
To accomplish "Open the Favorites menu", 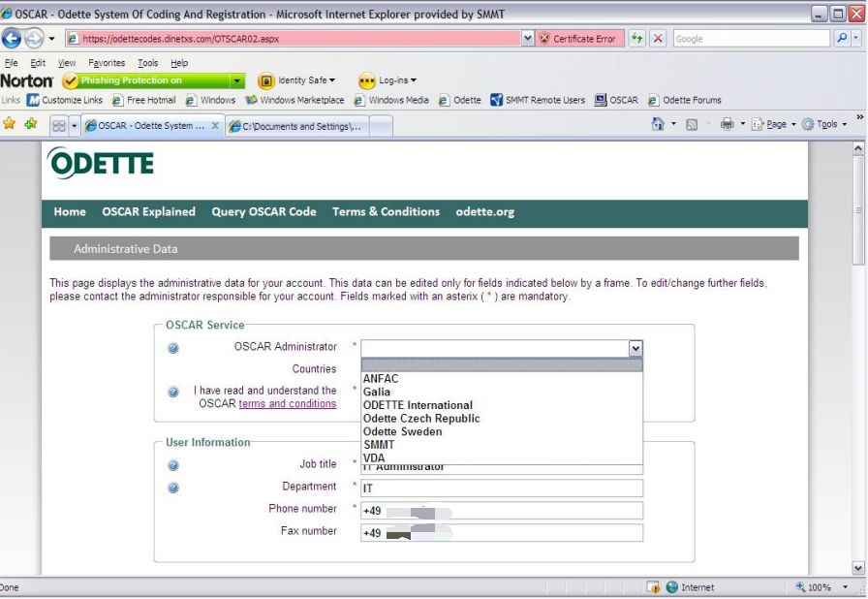I will pyautogui.click(x=107, y=63).
